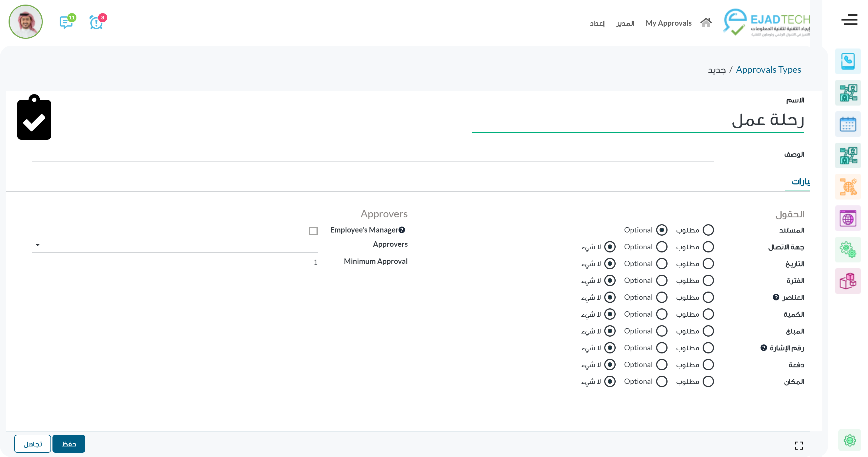Open the alarm activities icon

(96, 23)
